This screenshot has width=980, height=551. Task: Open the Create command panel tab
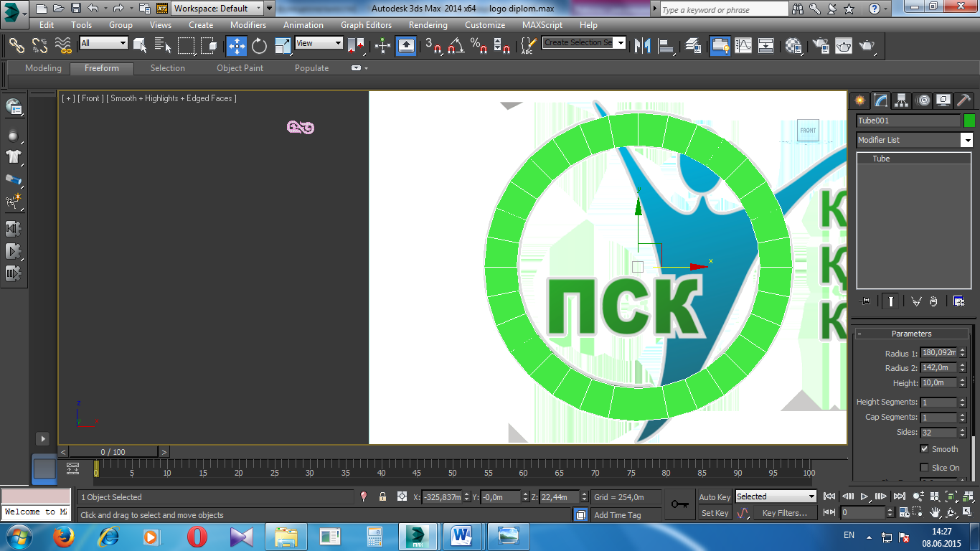pos(859,100)
